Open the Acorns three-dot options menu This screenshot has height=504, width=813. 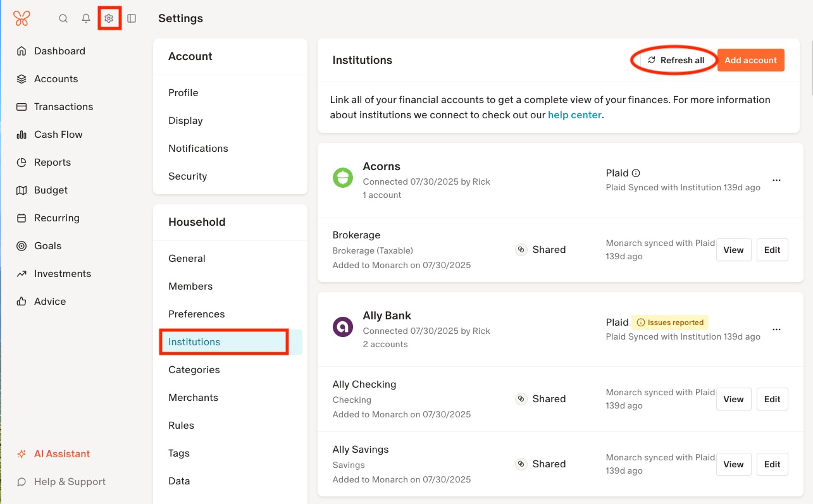click(x=776, y=180)
